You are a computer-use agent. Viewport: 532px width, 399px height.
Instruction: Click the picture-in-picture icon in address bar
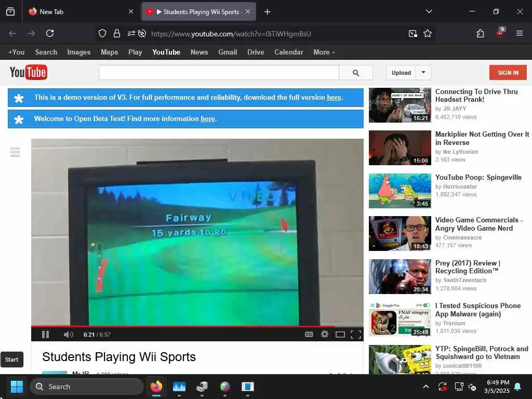pyautogui.click(x=413, y=33)
